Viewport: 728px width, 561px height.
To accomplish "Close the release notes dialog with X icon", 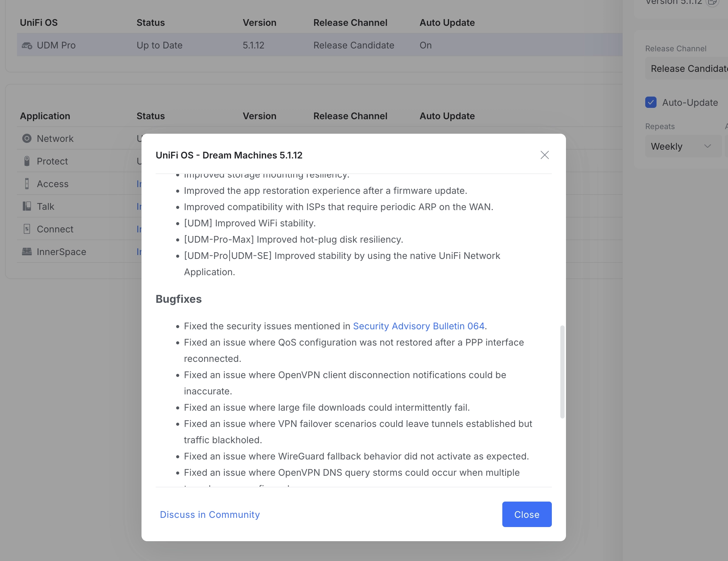I will coord(544,155).
